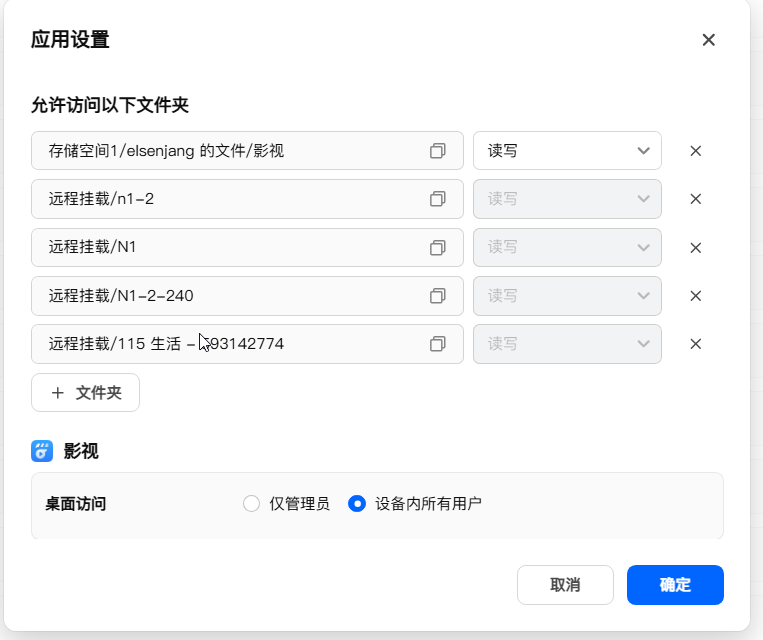The height and width of the screenshot is (640, 763).
Task: Click the 允许访问以下文件夹 heading
Action: coord(110,105)
